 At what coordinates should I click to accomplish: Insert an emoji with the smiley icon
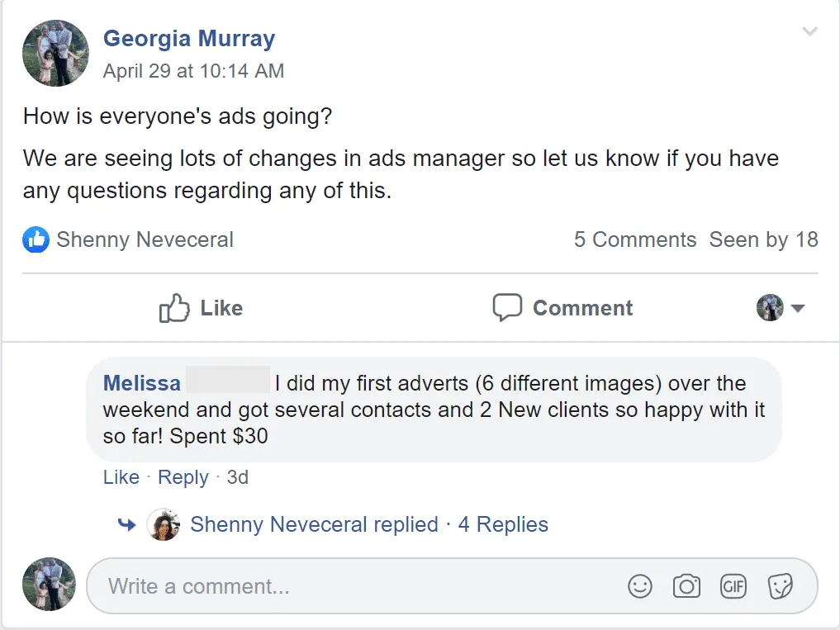640,587
